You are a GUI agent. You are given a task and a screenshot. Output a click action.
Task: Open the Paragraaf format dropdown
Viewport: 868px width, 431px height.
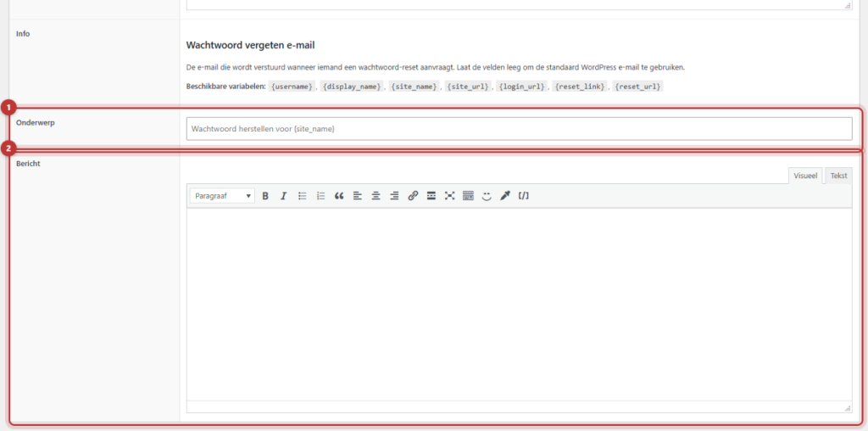tap(223, 195)
